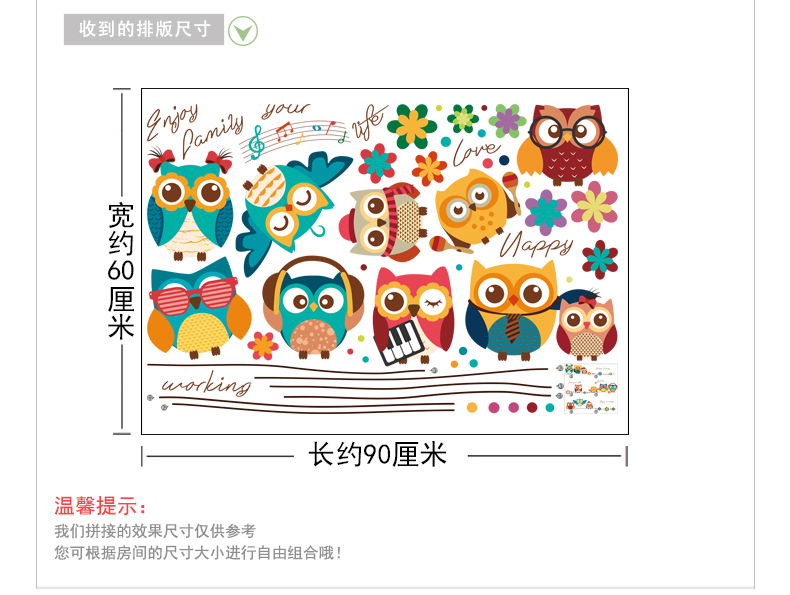Image resolution: width=790 pixels, height=595 pixels.
Task: Click the small pink owl with bow
Action: [x=586, y=326]
